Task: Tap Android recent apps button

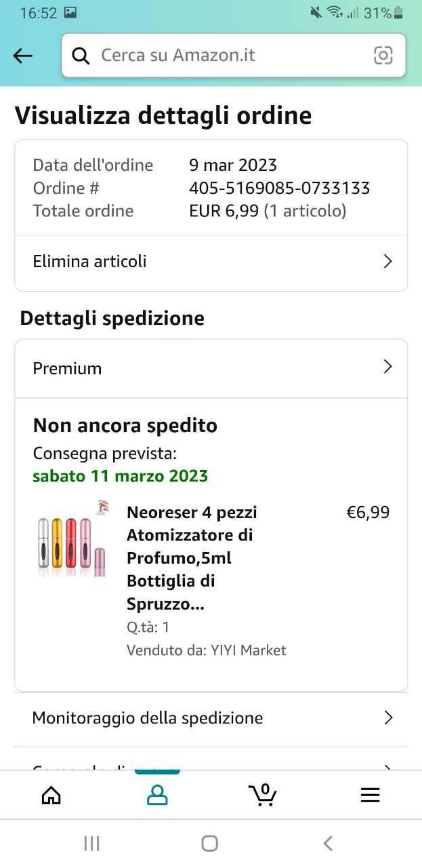Action: (91, 843)
